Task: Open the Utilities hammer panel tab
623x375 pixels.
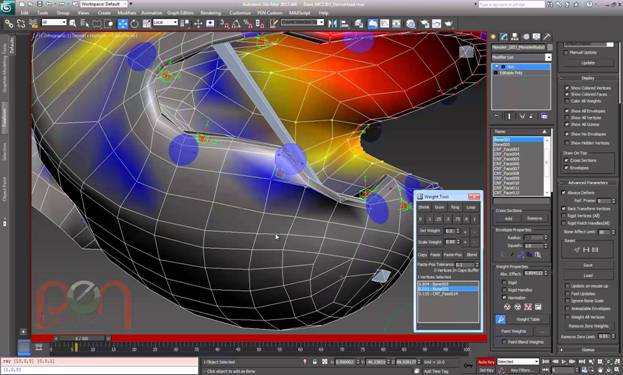Action: click(547, 37)
